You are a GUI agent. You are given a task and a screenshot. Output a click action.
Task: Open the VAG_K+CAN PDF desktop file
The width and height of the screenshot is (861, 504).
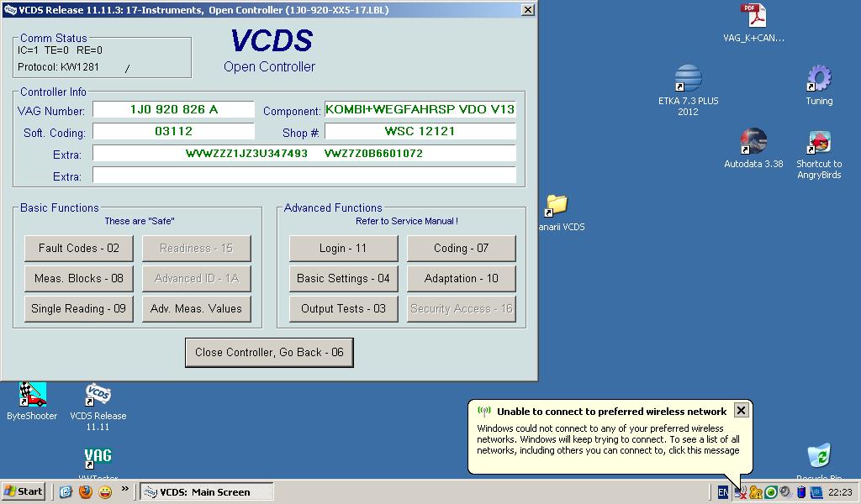click(x=753, y=23)
